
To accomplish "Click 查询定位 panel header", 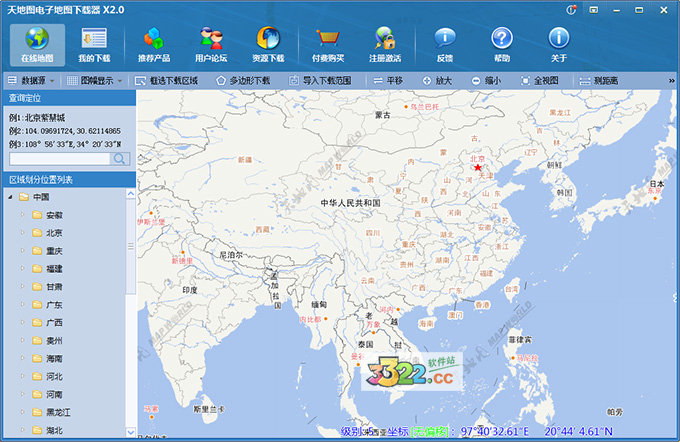I will [69, 98].
